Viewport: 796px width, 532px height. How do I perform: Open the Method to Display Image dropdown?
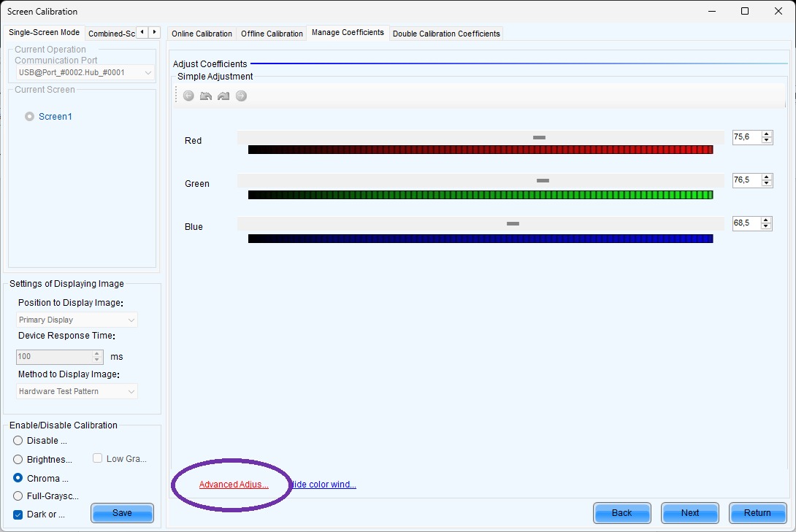77,391
